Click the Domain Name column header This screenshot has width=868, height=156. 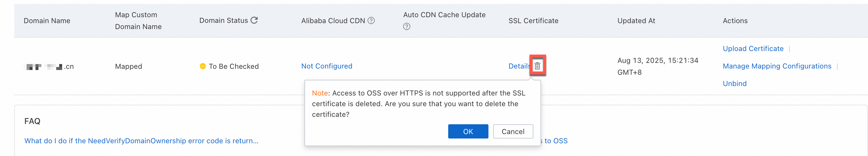tap(47, 20)
